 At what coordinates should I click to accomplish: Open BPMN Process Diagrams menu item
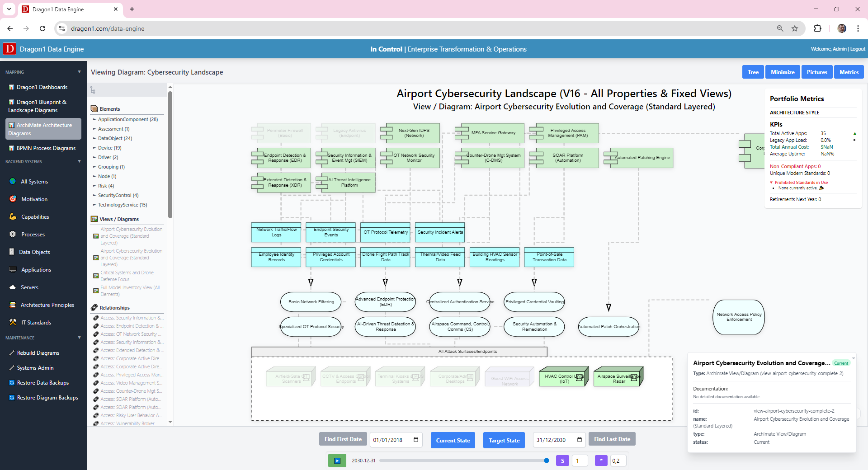(x=46, y=148)
